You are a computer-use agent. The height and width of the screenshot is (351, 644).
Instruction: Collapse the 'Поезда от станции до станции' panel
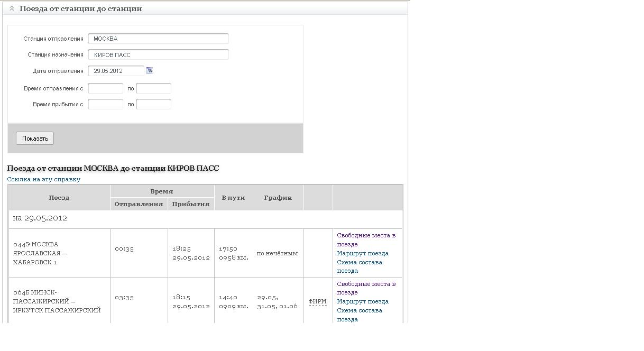pos(12,8)
